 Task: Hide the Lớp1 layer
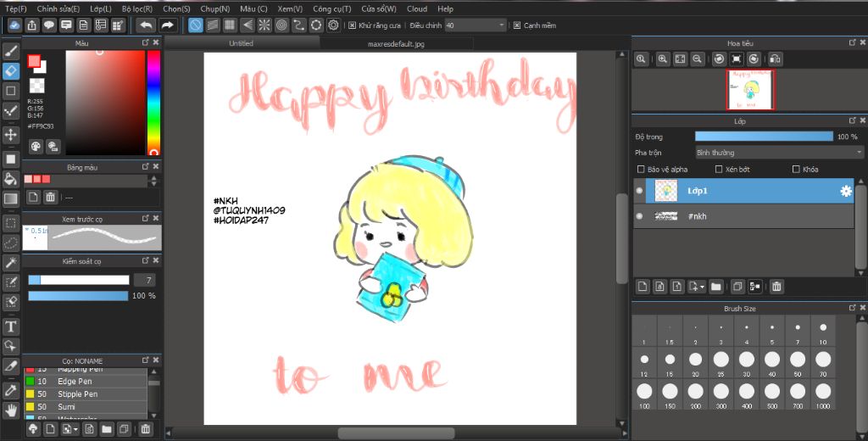639,191
